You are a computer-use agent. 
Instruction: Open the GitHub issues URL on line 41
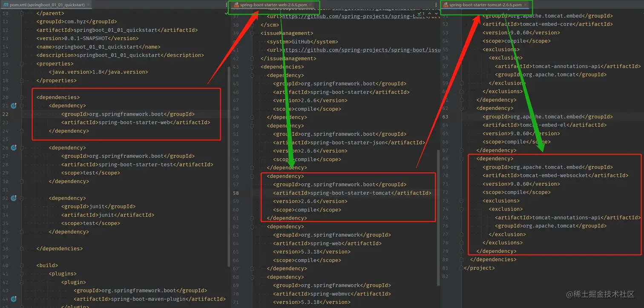point(361,50)
